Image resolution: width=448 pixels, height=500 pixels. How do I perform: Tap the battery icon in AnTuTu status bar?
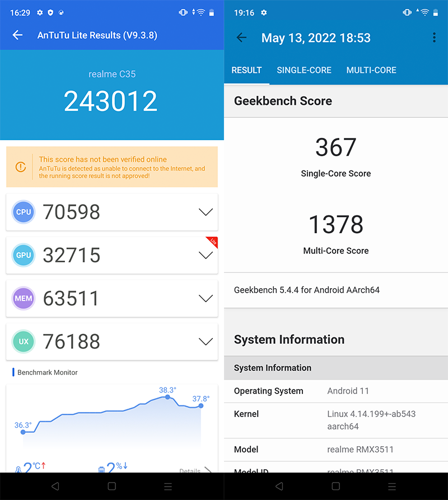(212, 13)
